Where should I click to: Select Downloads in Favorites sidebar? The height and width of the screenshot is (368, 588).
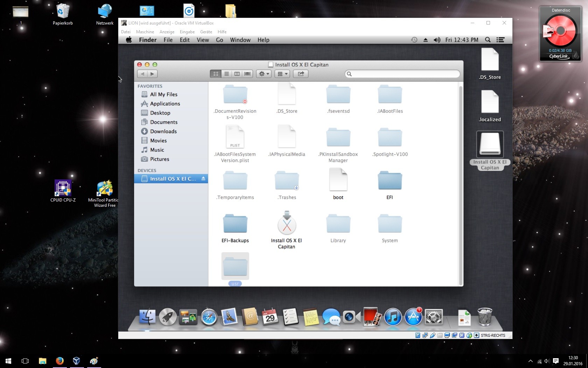163,131
